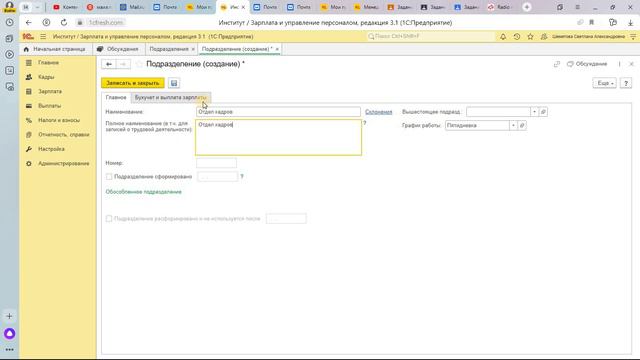Screen dimensions: 640x360
Task: Click the 1C logo icon
Action: click(28, 37)
